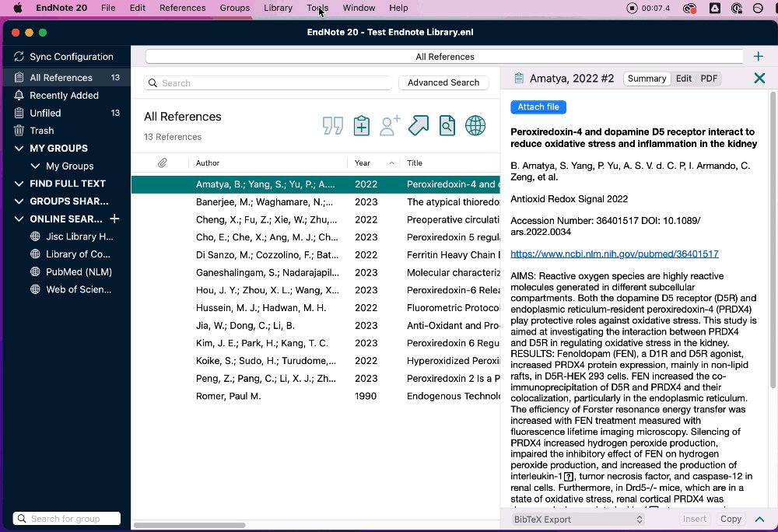Select the Insert Citation quotes icon

pyautogui.click(x=332, y=125)
